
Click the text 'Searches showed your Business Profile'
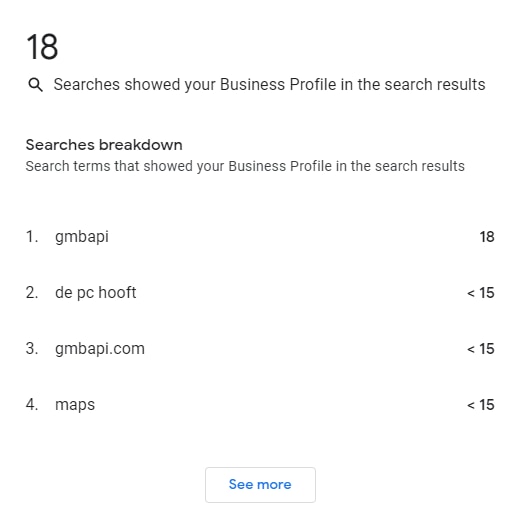click(195, 85)
